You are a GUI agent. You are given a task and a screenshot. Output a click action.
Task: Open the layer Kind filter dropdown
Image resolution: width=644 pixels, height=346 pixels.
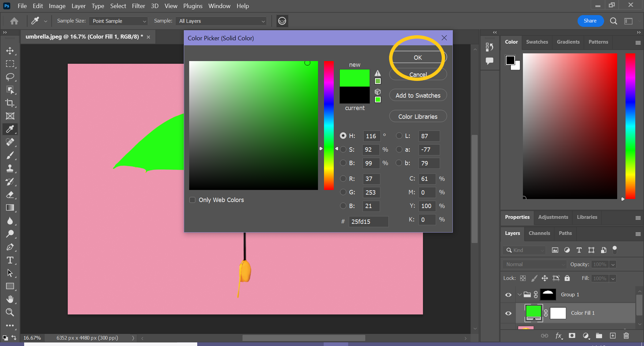pyautogui.click(x=524, y=250)
